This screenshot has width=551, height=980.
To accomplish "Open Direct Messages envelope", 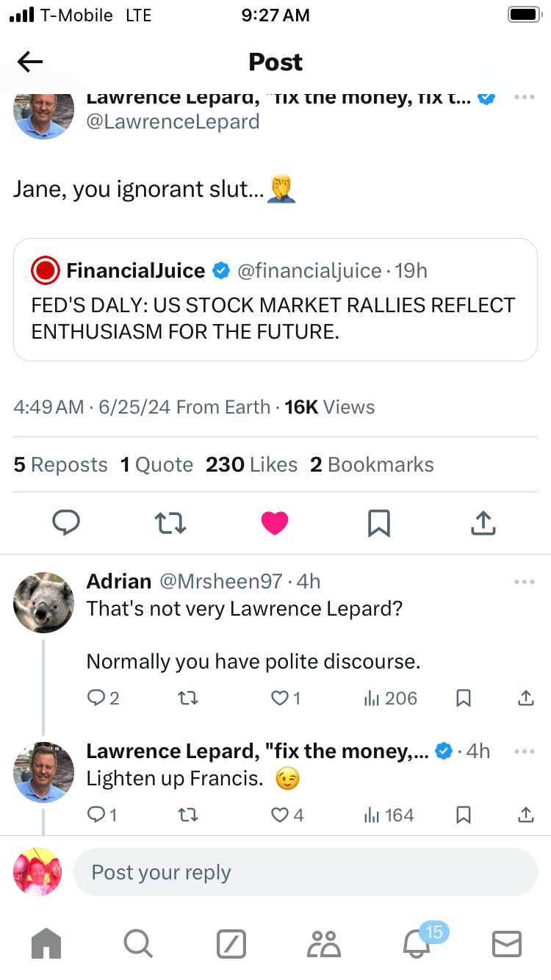I will pos(506,944).
